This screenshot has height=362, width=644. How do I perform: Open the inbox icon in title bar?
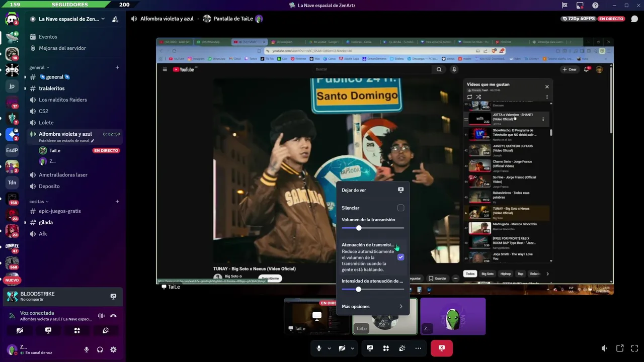pyautogui.click(x=580, y=5)
